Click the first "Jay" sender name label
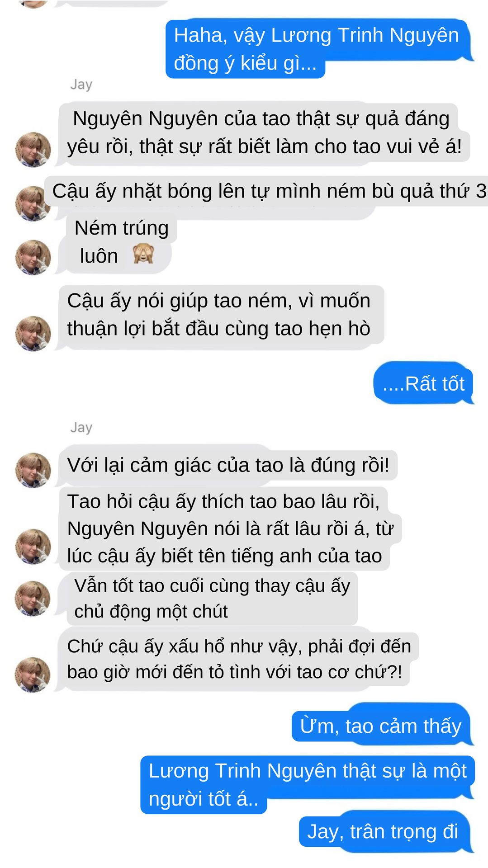The width and height of the screenshot is (488, 868). tap(81, 85)
